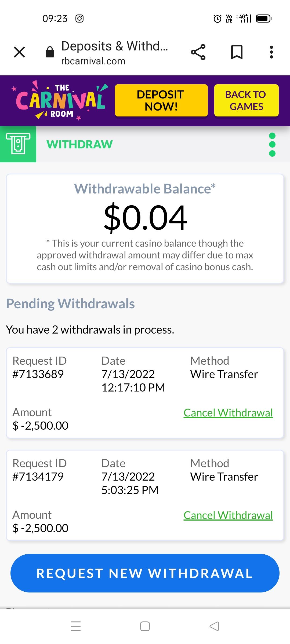
Task: Tap the site lock security icon
Action: [50, 52]
